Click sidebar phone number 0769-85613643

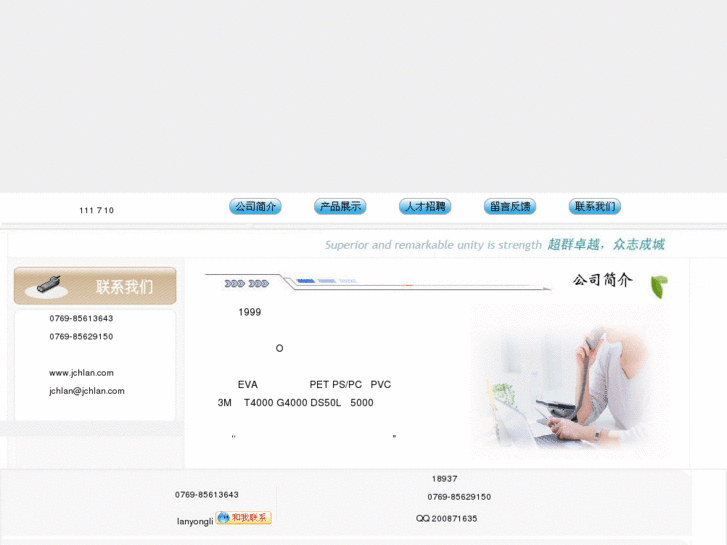coord(81,319)
